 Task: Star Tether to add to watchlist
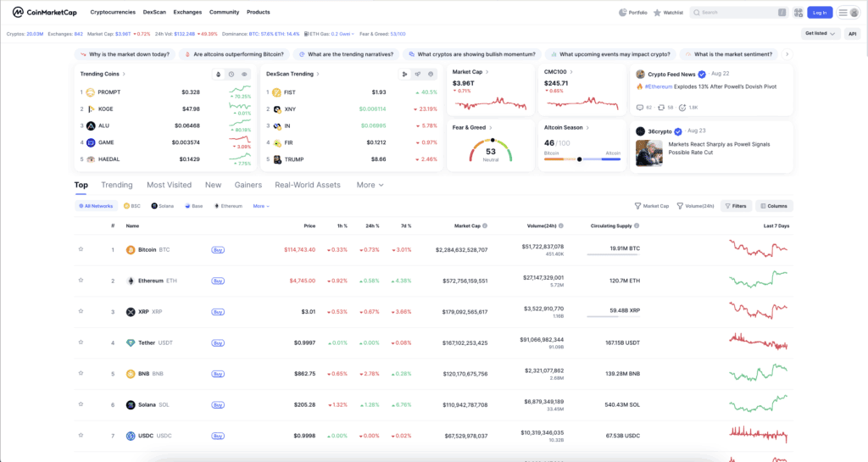(81, 342)
